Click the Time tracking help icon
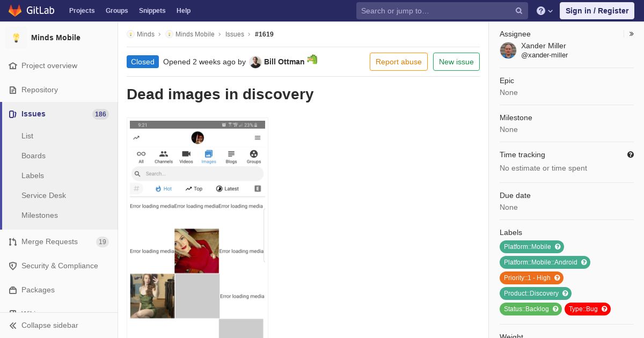The height and width of the screenshot is (338, 644). [x=631, y=155]
